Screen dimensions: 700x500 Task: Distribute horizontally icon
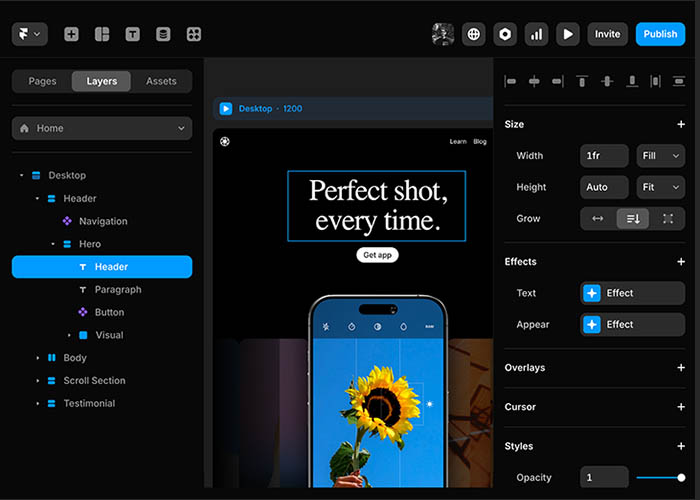click(x=655, y=81)
